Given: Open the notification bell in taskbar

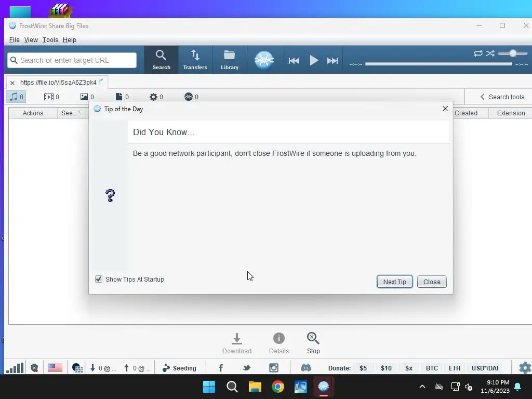Looking at the screenshot, I should tap(518, 387).
